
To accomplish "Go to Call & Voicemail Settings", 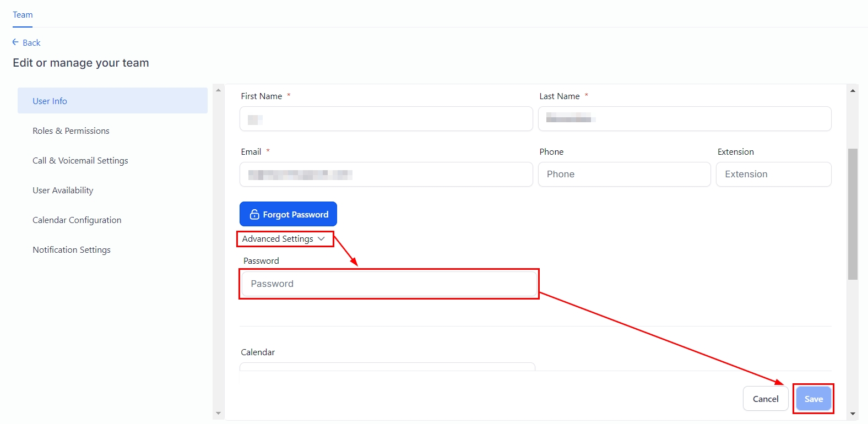I will pyautogui.click(x=80, y=161).
